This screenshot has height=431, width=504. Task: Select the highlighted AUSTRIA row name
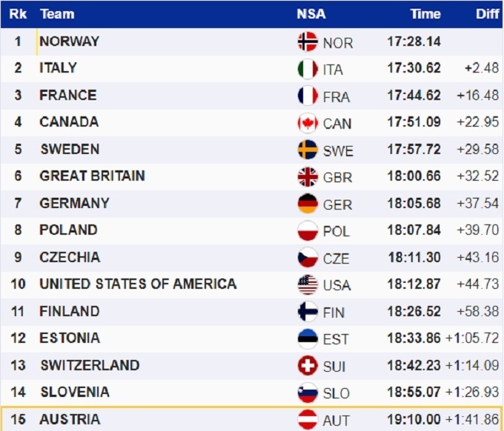click(x=70, y=419)
